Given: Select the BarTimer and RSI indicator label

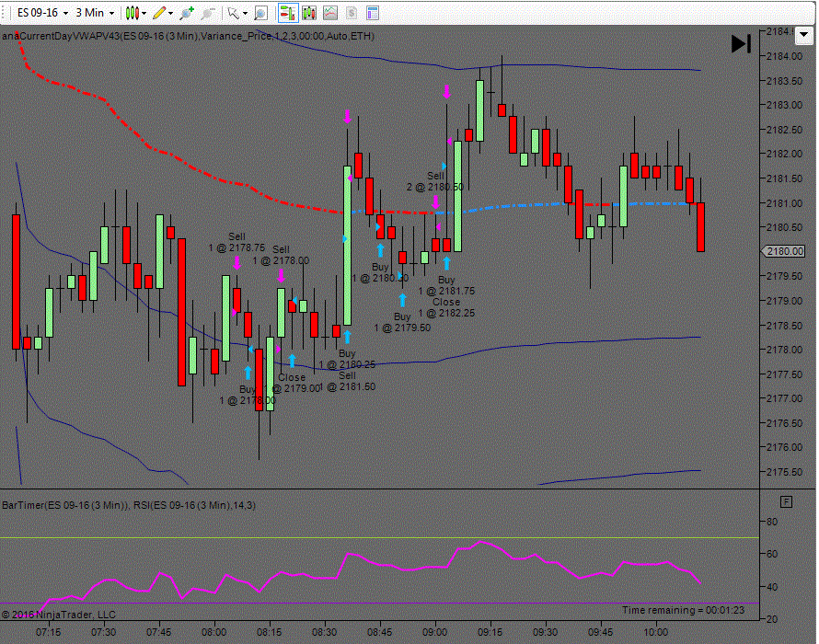Looking at the screenshot, I should pyautogui.click(x=129, y=505).
